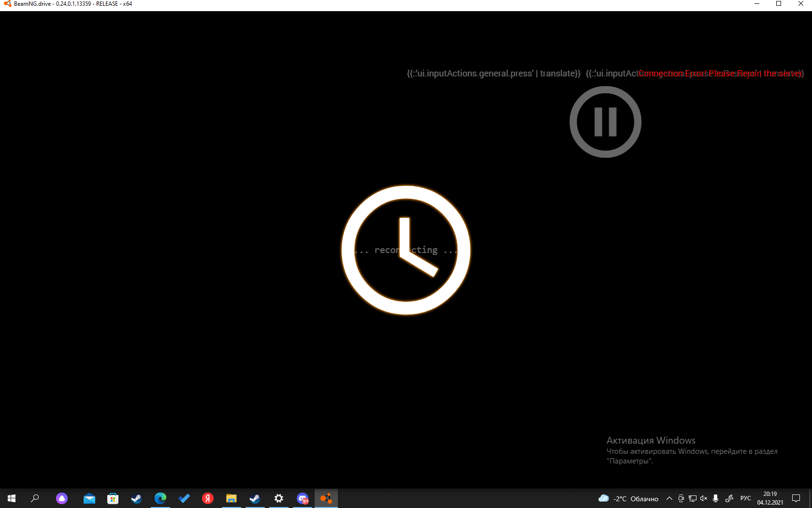Open Yandex browser from the taskbar
This screenshot has width=812, height=508.
[207, 498]
